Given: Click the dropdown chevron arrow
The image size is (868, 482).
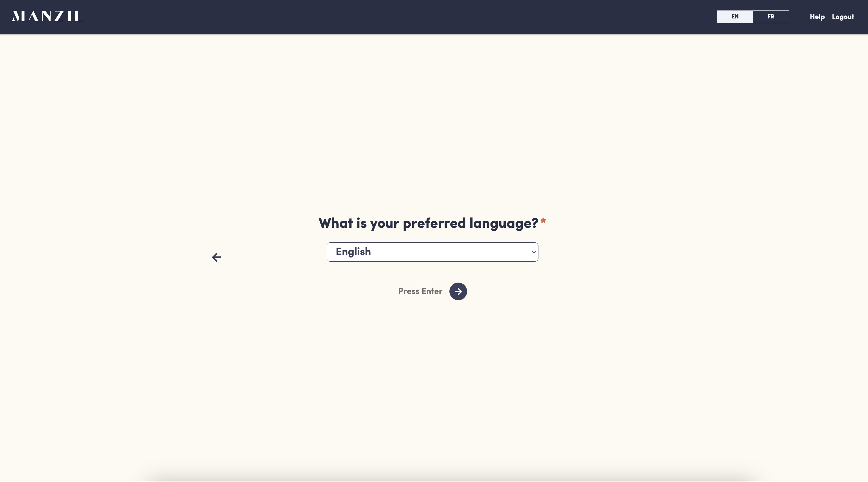Looking at the screenshot, I should click(x=533, y=252).
